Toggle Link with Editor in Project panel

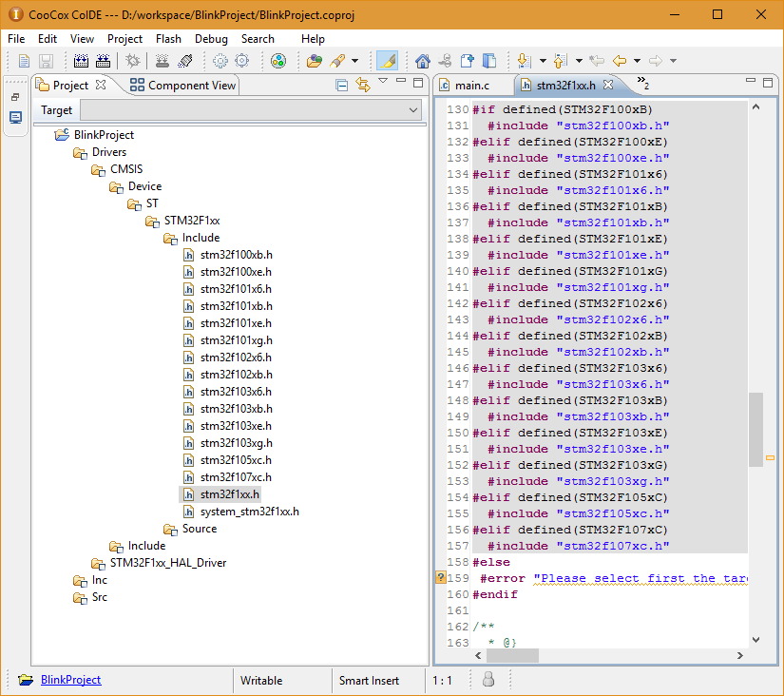[x=363, y=85]
